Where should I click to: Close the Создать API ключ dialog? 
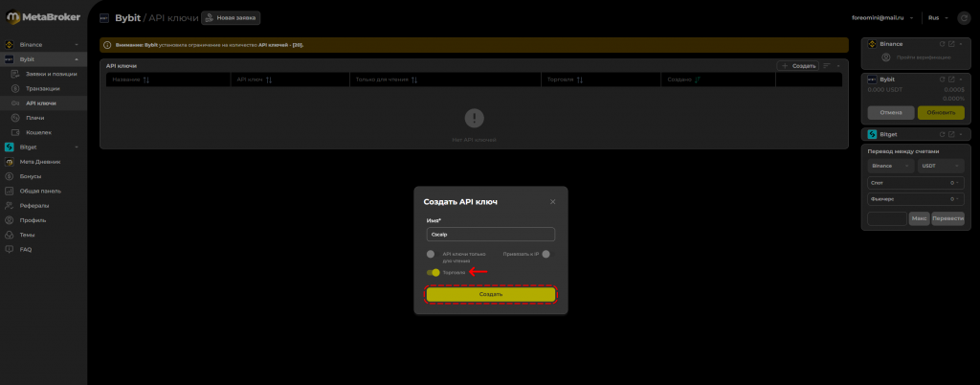pos(552,202)
